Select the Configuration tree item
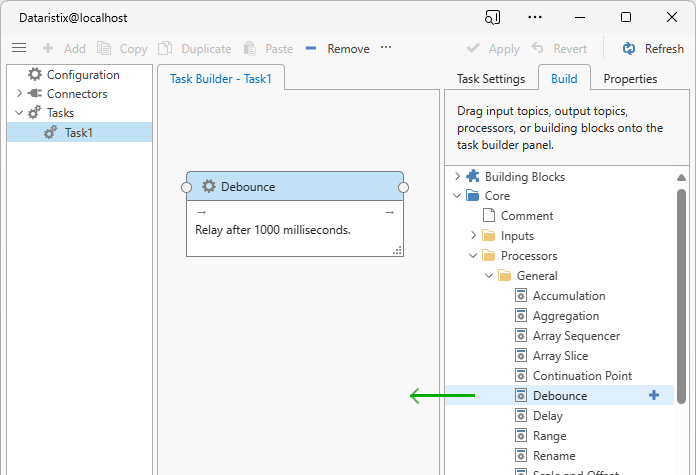 [82, 75]
